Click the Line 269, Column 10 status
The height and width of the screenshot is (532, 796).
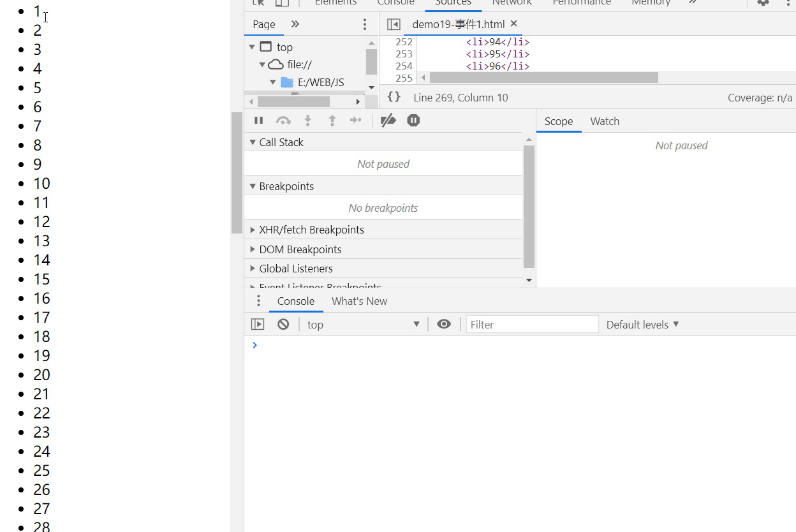click(x=461, y=98)
